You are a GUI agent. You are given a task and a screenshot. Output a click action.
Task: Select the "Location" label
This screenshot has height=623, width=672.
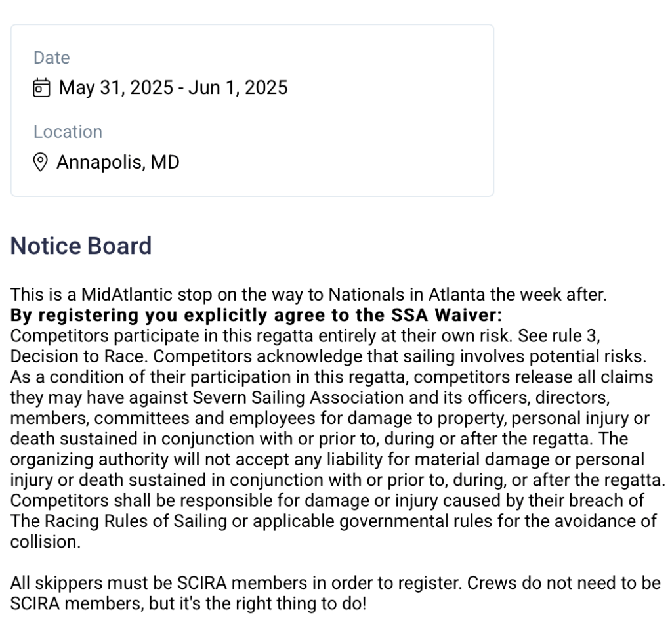pyautogui.click(x=68, y=132)
